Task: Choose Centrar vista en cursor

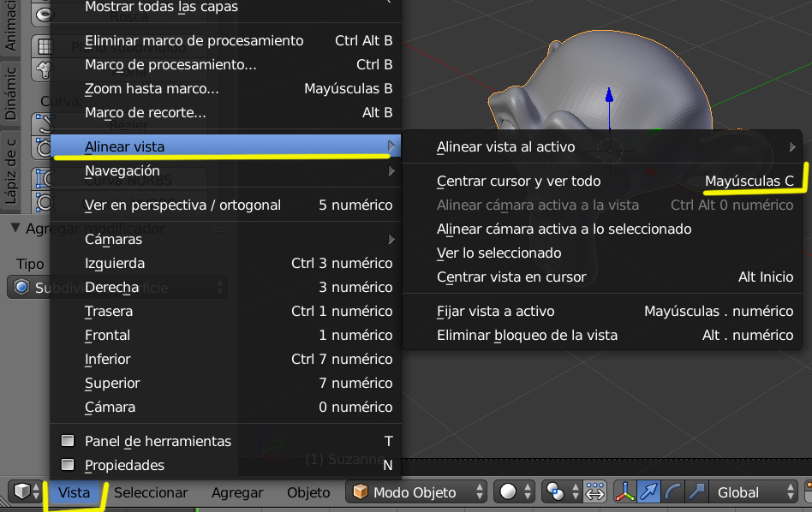Action: click(x=602, y=277)
